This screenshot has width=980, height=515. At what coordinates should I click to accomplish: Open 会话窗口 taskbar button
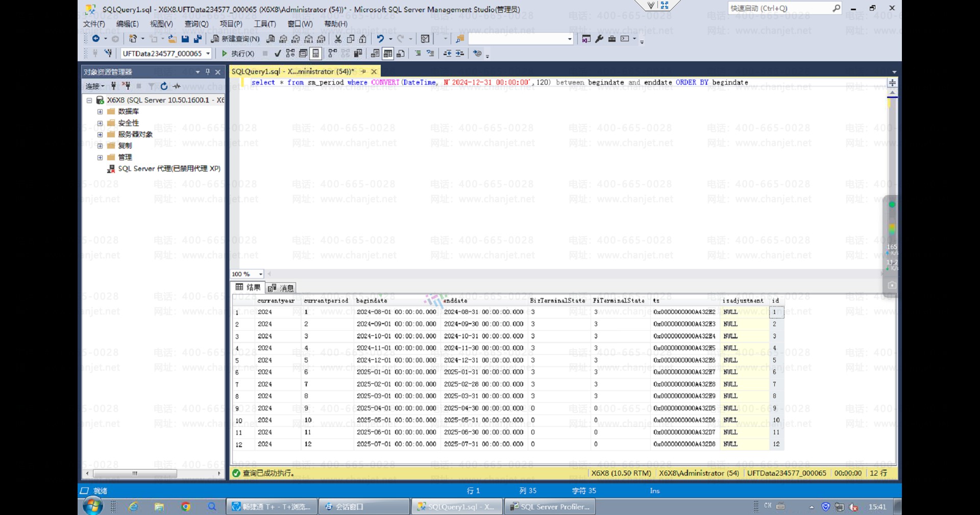click(x=364, y=506)
